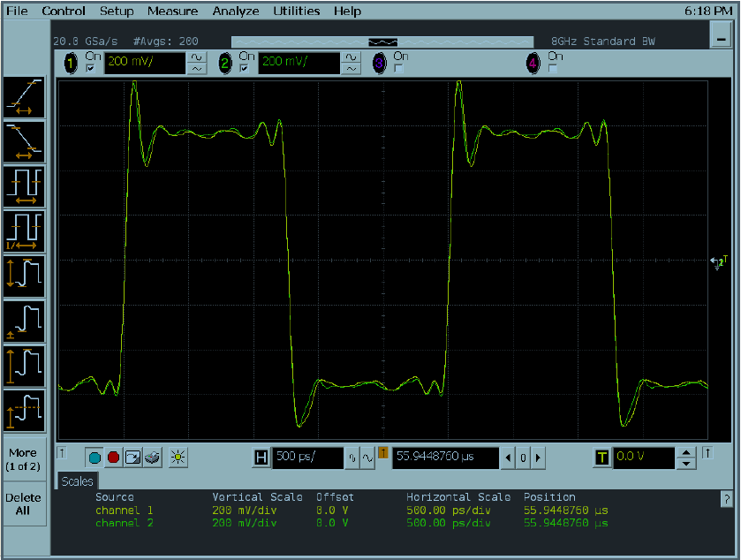Click the Autoscale sun icon
Image resolution: width=741 pixels, height=560 pixels.
point(178,458)
